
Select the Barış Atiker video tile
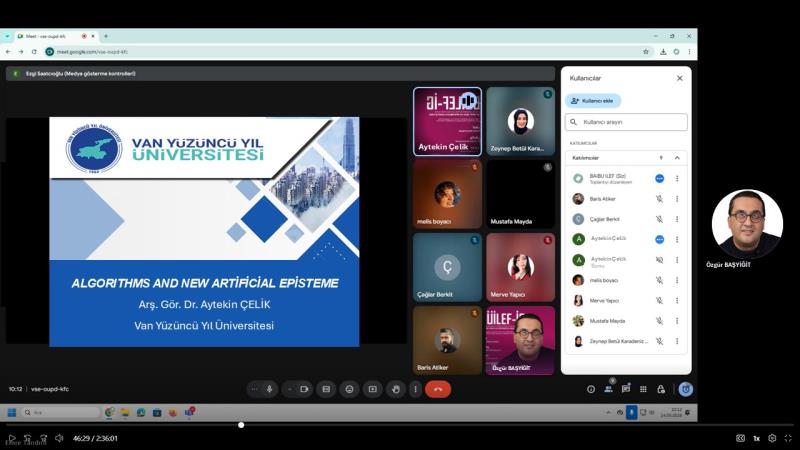(447, 340)
